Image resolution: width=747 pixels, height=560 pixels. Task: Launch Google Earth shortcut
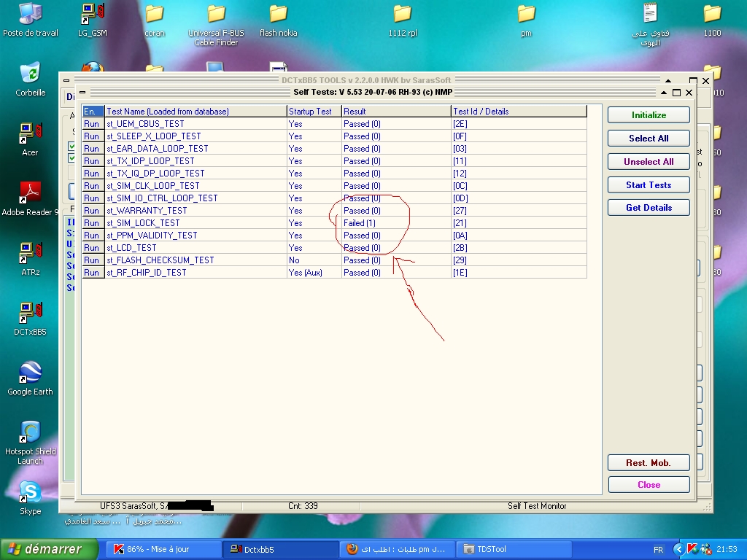(x=30, y=378)
